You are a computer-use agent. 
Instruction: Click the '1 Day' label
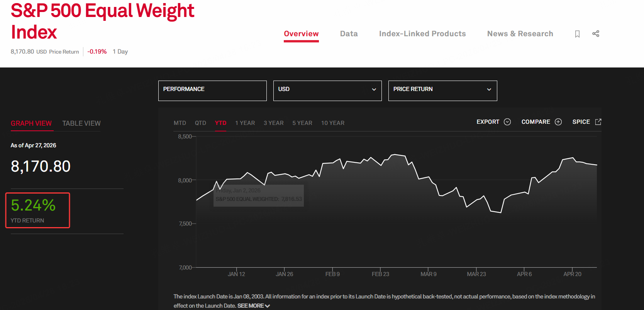point(120,52)
